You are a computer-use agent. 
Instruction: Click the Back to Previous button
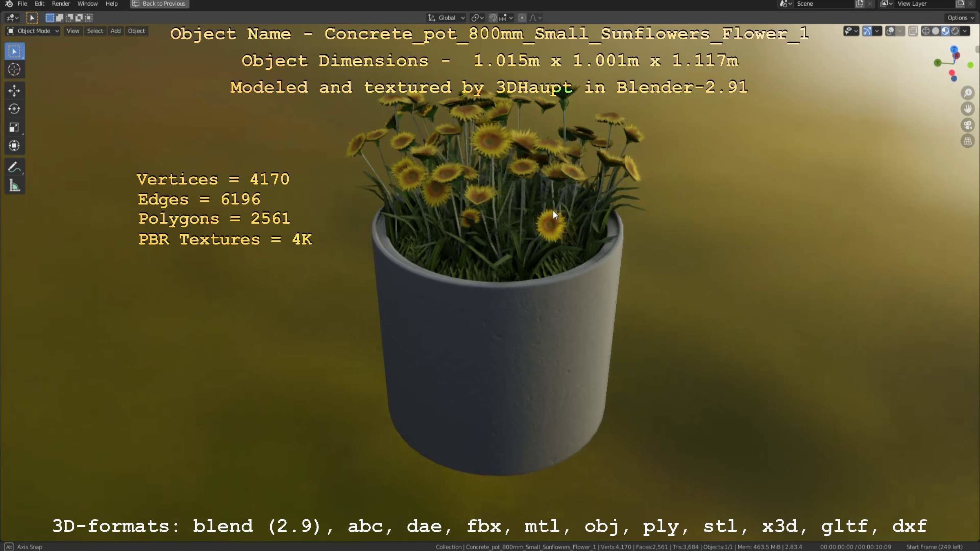click(x=160, y=4)
